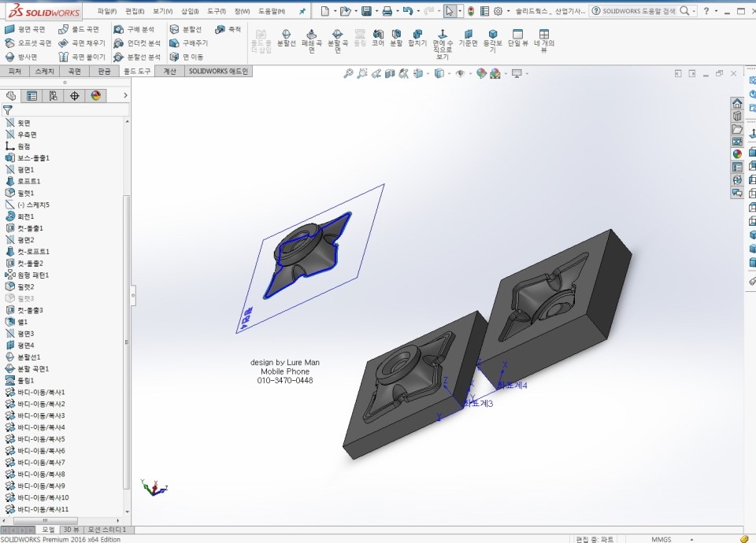The height and width of the screenshot is (543, 756).
Task: Select 컷-로프트1 in feature tree
Action: (x=28, y=252)
